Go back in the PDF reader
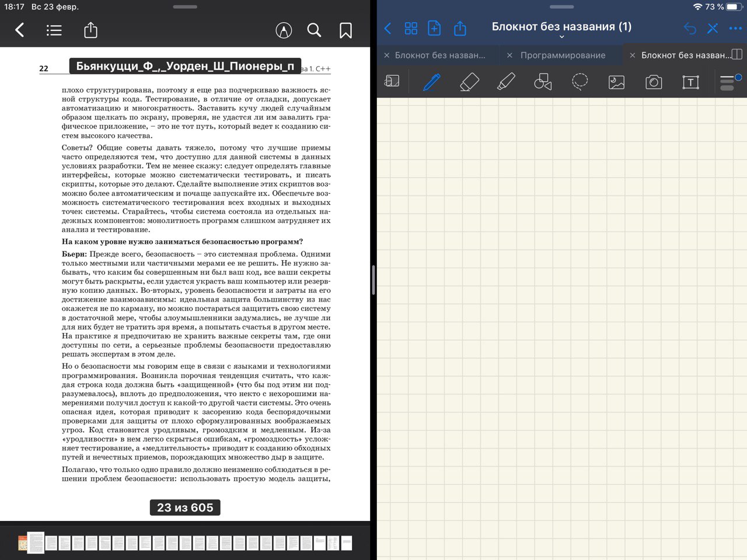 pos(20,30)
